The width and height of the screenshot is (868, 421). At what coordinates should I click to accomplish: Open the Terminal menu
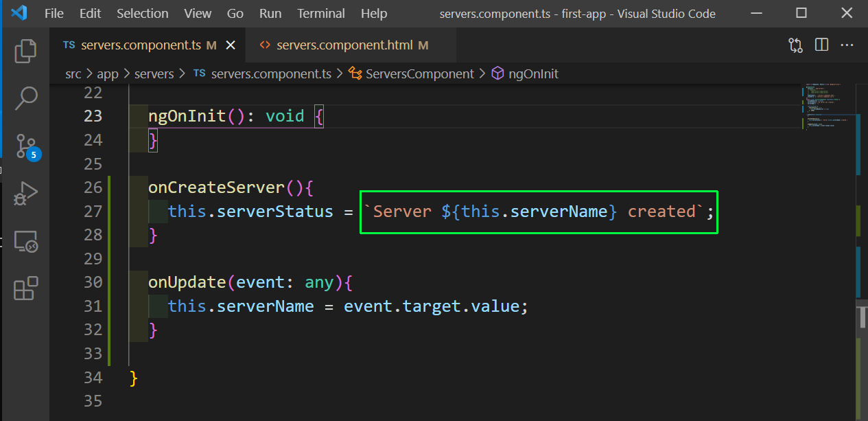pos(321,13)
